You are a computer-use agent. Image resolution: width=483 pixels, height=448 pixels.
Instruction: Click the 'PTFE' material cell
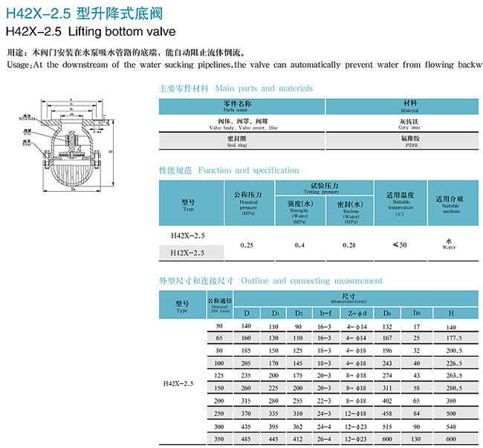click(409, 141)
